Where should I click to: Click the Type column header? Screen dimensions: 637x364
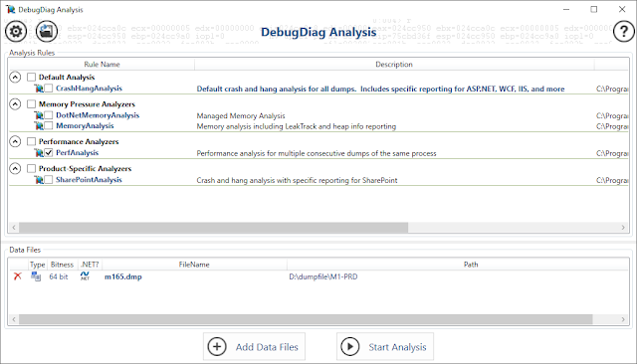[x=38, y=265]
